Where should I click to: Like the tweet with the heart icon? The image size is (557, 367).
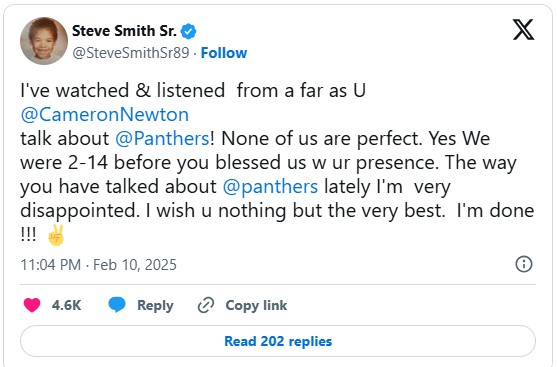tap(32, 305)
